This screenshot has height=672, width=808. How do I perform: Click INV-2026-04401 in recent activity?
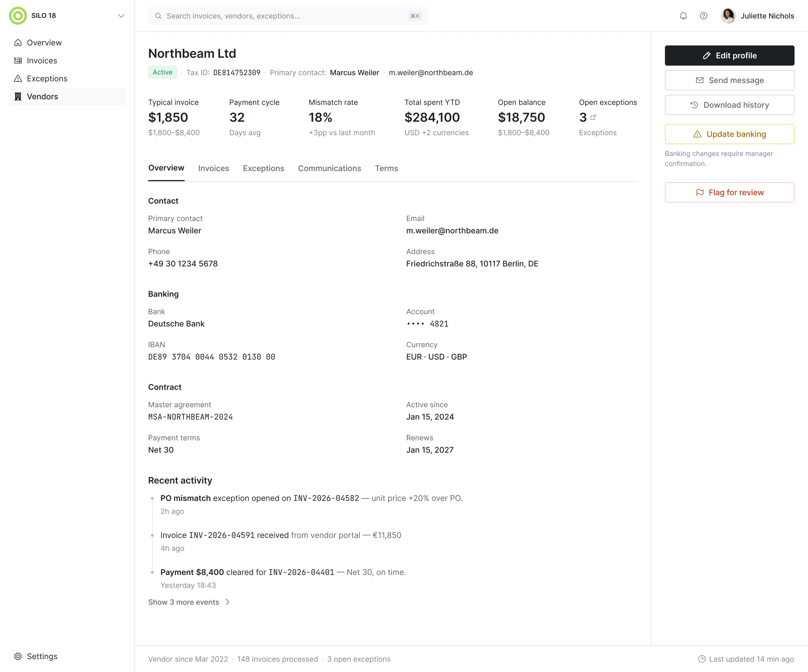301,572
